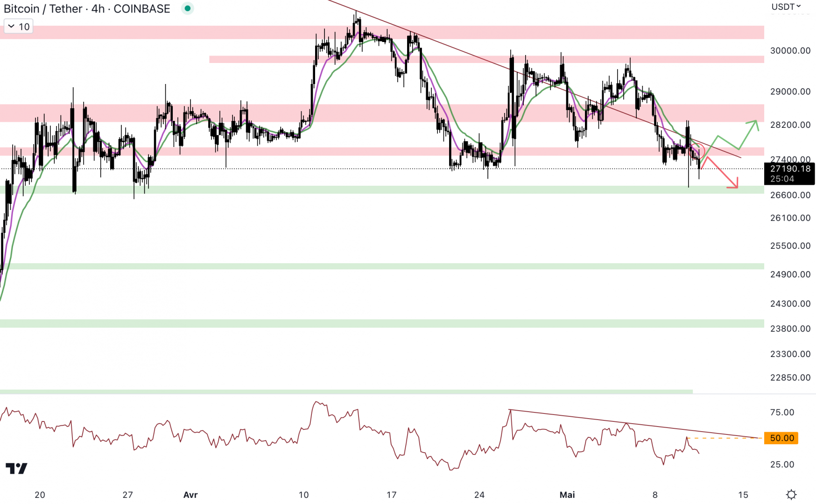
Task: Select the green bullish projection arrow drawing
Action: point(728,142)
